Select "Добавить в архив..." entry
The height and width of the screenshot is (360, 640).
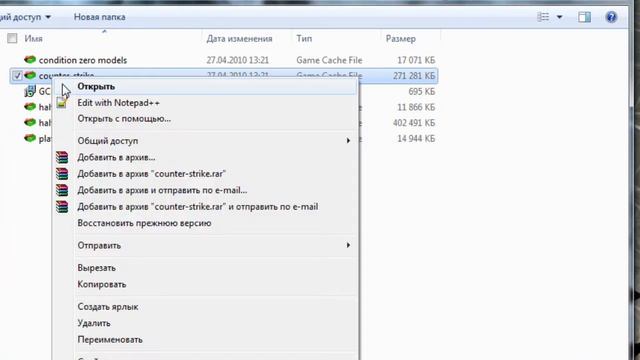pos(116,158)
